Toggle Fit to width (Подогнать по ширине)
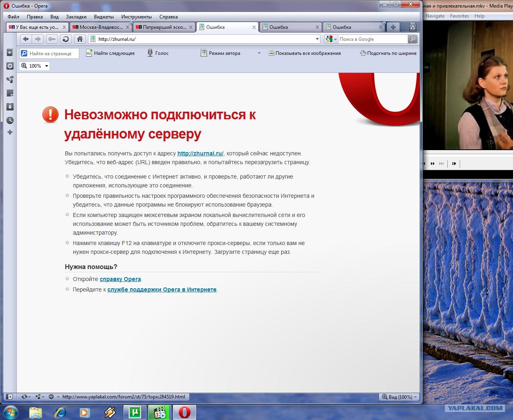The image size is (513, 420). [388, 53]
